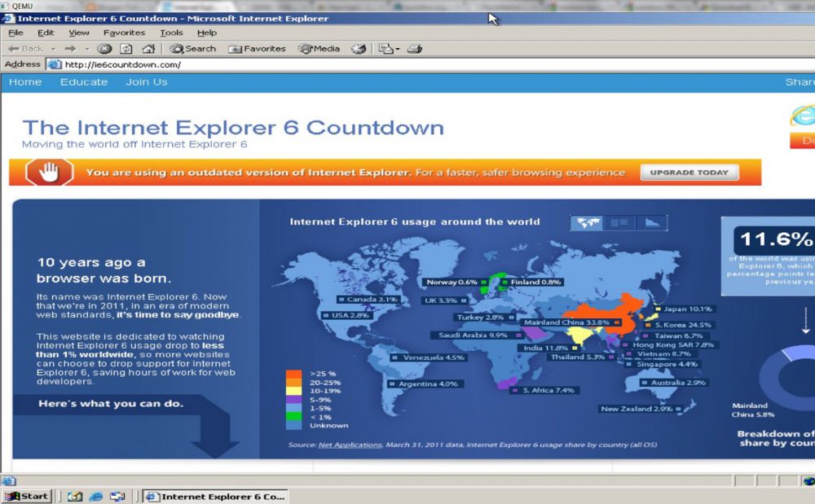Screen dimensions: 815x504
Task: Switch to world map view of usage
Action: tap(587, 222)
